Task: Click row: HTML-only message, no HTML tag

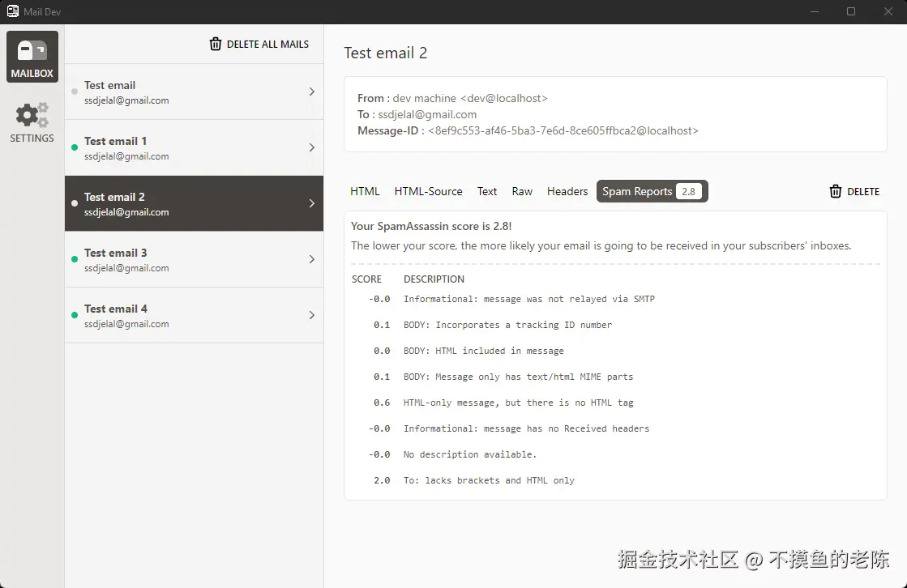Action: [x=518, y=403]
